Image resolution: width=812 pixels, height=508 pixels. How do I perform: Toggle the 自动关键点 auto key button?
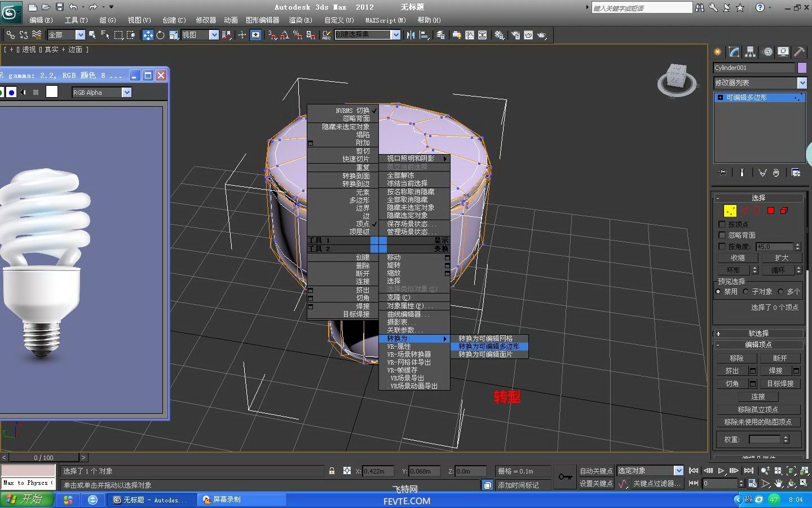pos(596,471)
